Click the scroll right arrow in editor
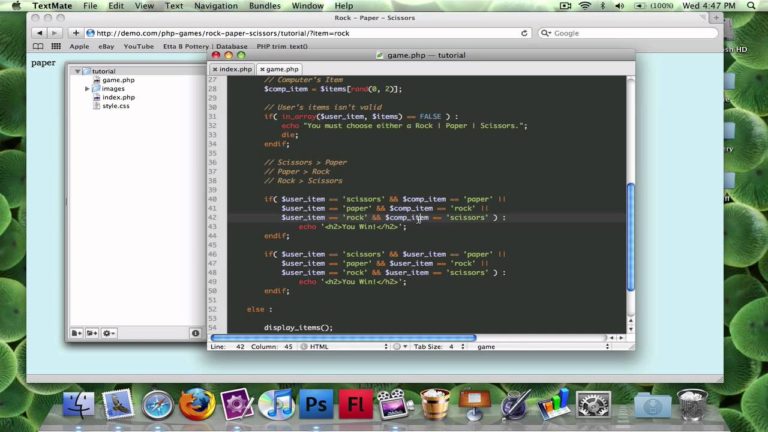768x432 pixels. 621,338
